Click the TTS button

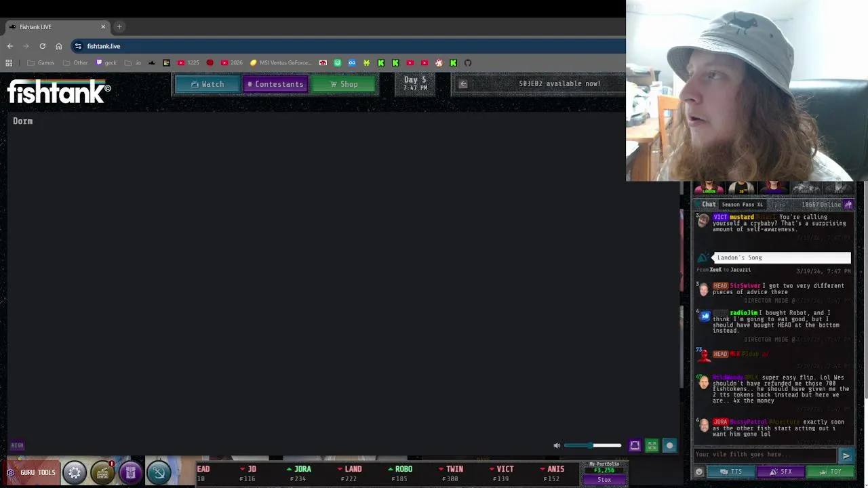[731, 472]
